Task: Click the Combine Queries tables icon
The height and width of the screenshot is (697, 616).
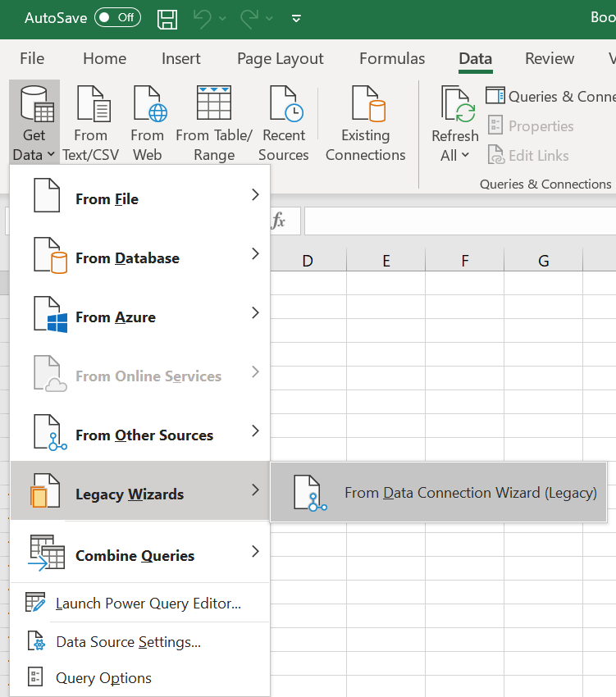Action: click(46, 553)
